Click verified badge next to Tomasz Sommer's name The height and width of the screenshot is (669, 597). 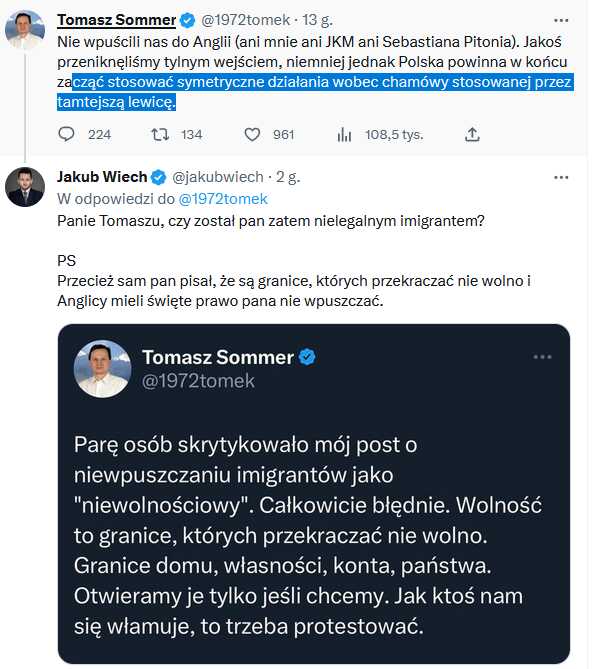187,20
